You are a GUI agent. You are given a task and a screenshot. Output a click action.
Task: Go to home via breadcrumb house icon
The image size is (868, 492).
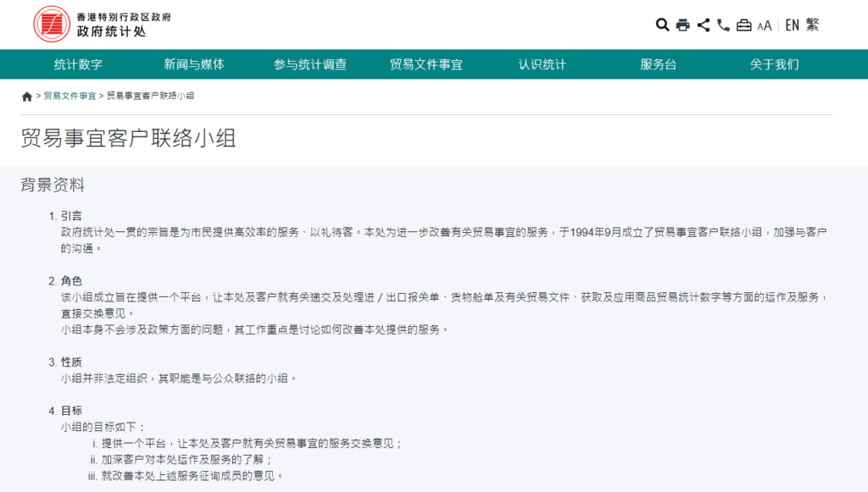(26, 97)
